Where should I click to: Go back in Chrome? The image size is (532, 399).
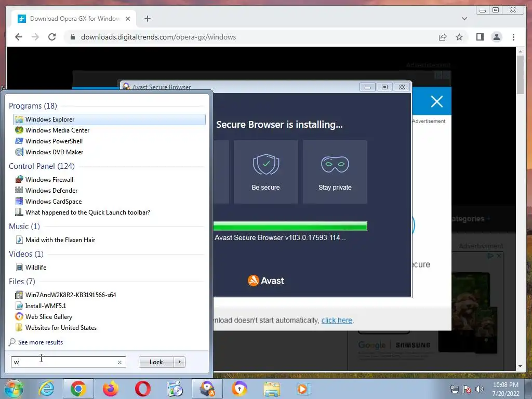click(x=19, y=37)
